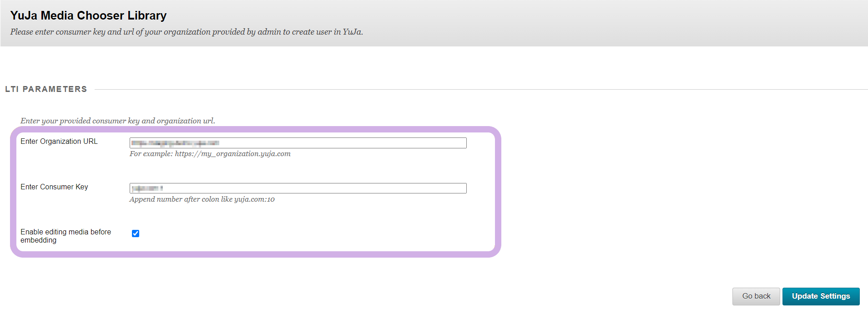Click the 'YuJa Media Chooser Library' title
The image size is (868, 325).
pos(88,15)
